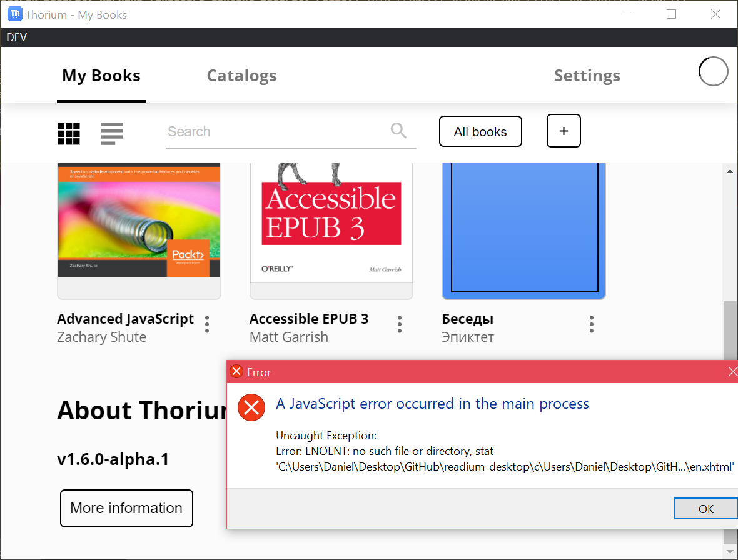Screen dimensions: 738x560
Task: Open options menu for Advanced JavaScript
Action: [207, 324]
